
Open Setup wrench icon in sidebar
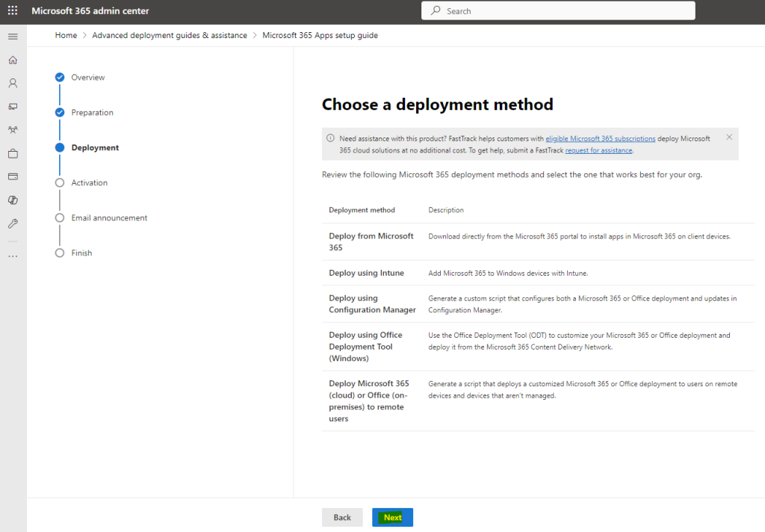tap(13, 223)
